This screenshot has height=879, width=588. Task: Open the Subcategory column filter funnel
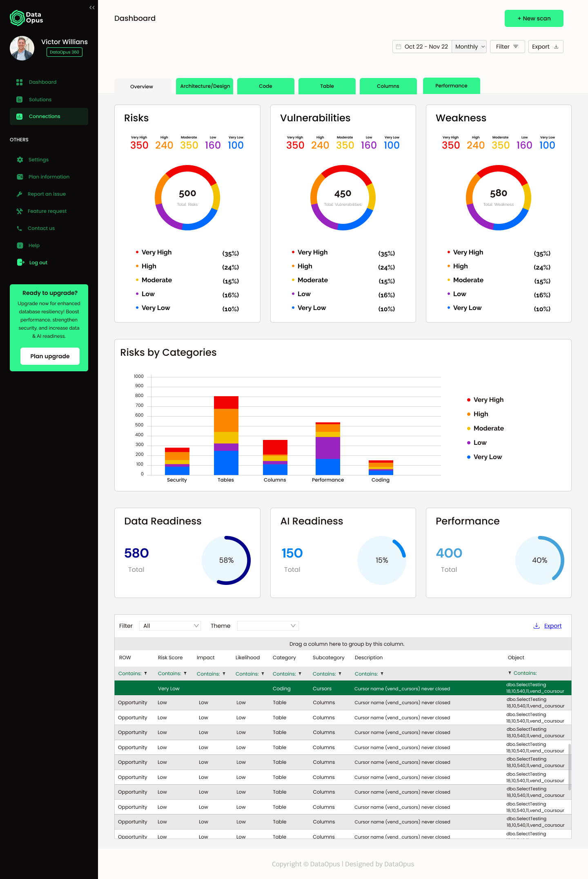pyautogui.click(x=340, y=674)
